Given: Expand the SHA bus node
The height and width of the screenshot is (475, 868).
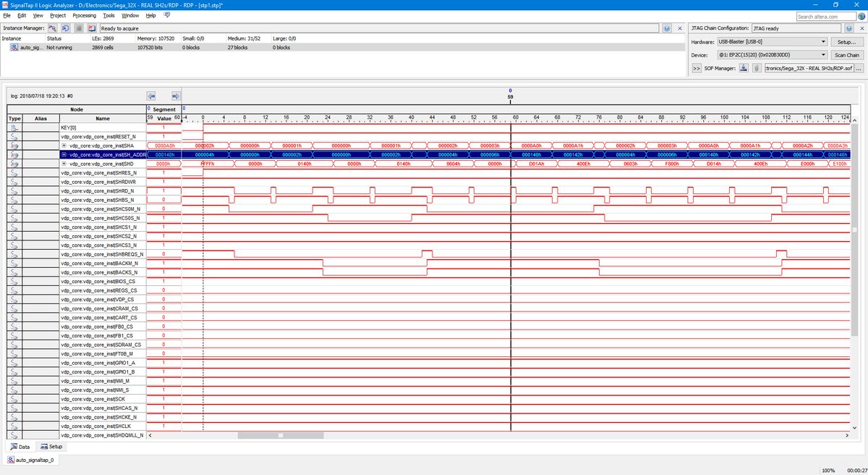Looking at the screenshot, I should coord(64,146).
